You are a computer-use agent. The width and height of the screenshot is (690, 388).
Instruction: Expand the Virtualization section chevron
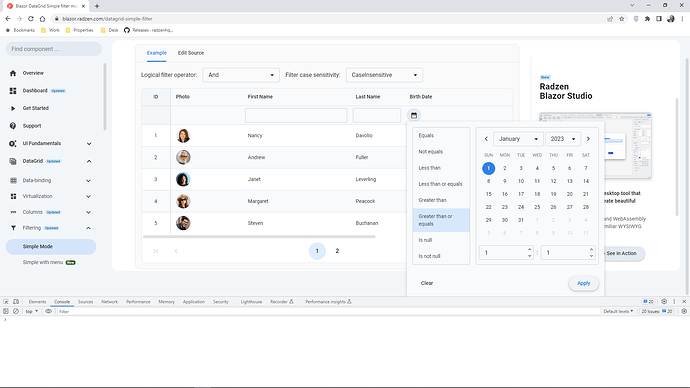[88, 196]
